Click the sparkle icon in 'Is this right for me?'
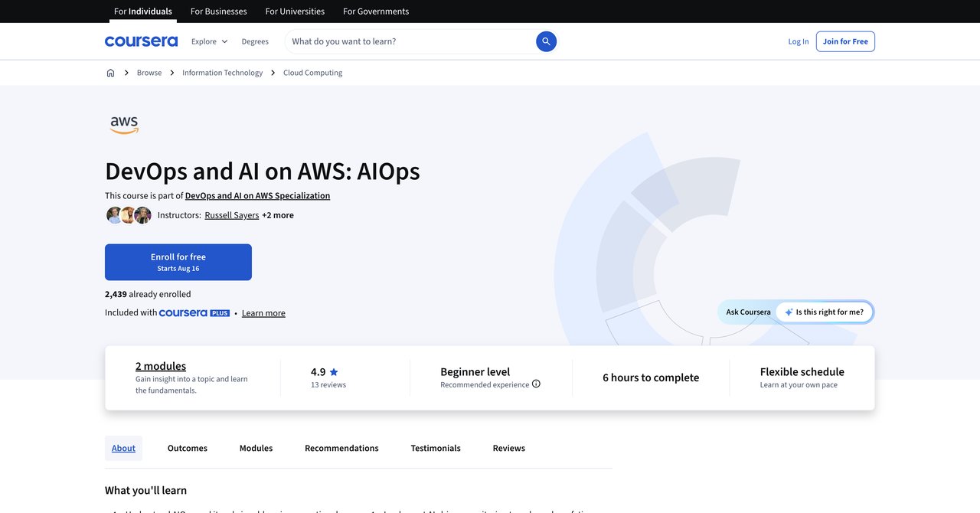The height and width of the screenshot is (513, 980). click(789, 312)
